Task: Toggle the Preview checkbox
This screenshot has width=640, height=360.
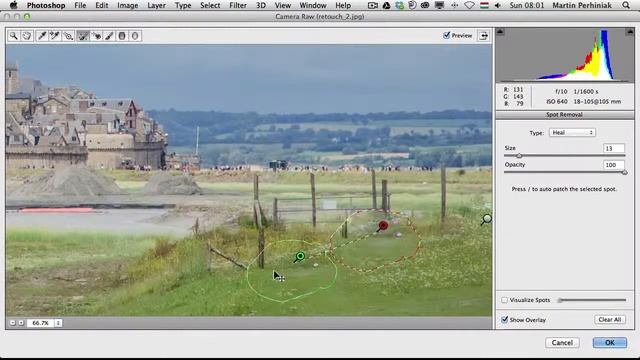Action: 447,36
